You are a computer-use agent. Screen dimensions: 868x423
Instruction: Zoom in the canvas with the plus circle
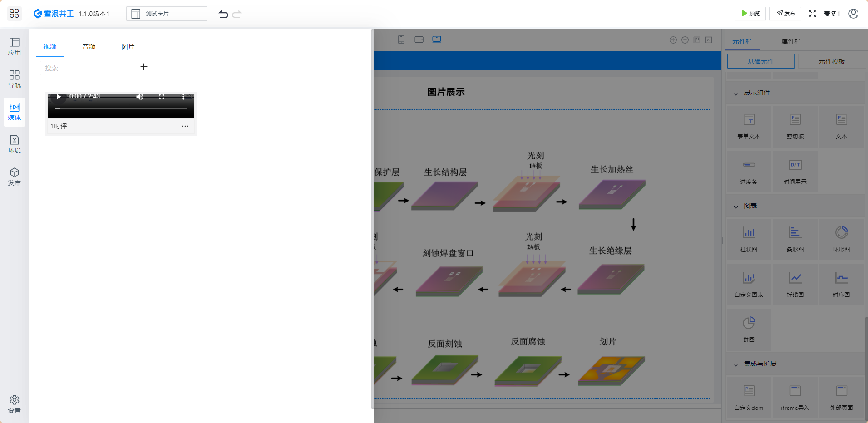(673, 40)
